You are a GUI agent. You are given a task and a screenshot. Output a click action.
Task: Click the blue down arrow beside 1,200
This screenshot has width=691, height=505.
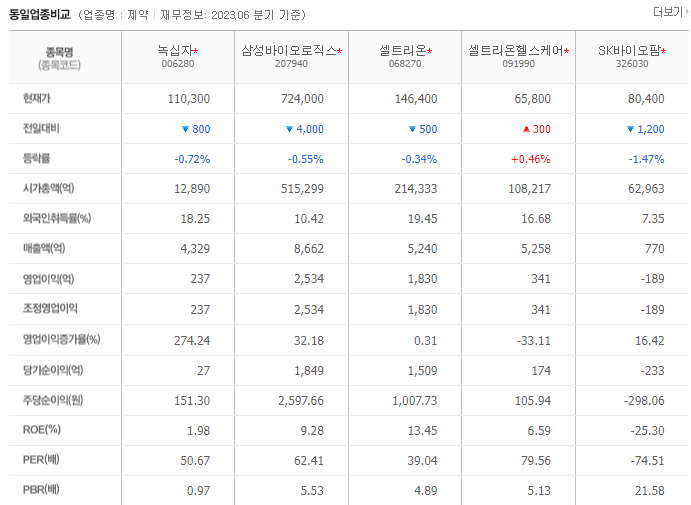[631, 129]
